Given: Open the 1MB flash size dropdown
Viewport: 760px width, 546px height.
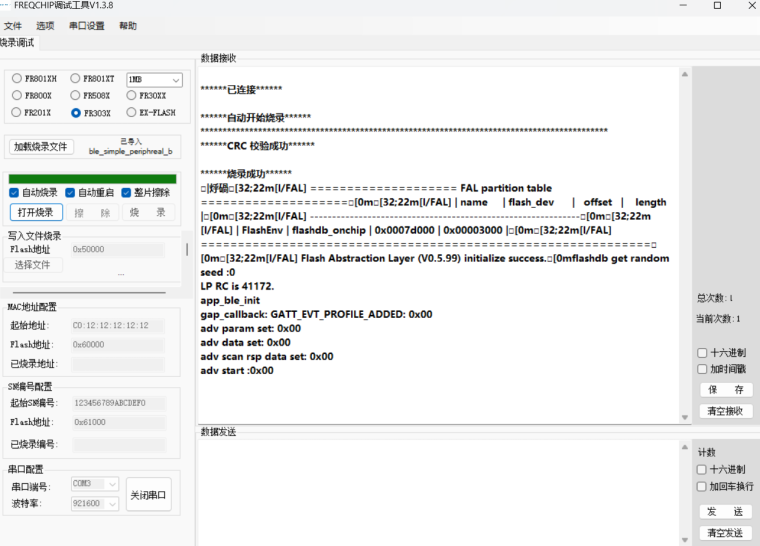Looking at the screenshot, I should click(154, 79).
